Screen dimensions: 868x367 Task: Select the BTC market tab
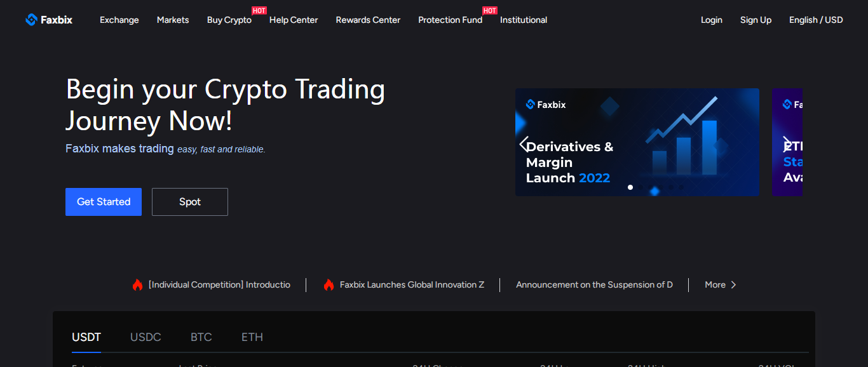tap(201, 337)
